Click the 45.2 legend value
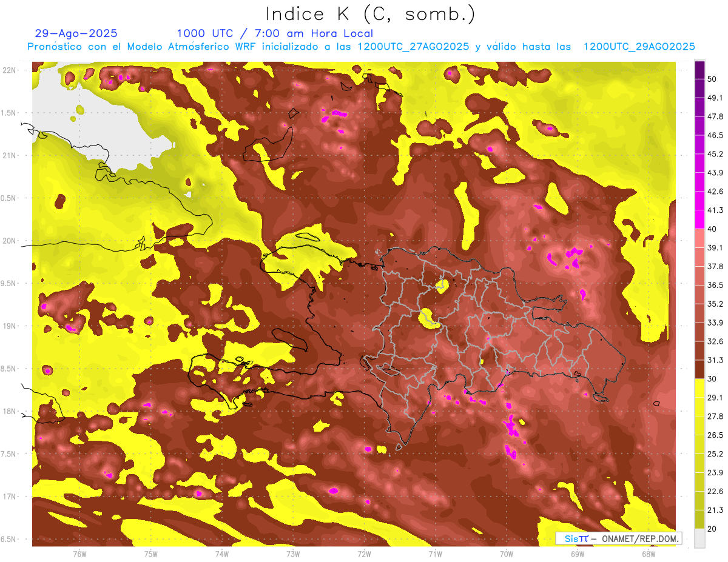Screen dimensions: 728x562 (715, 154)
